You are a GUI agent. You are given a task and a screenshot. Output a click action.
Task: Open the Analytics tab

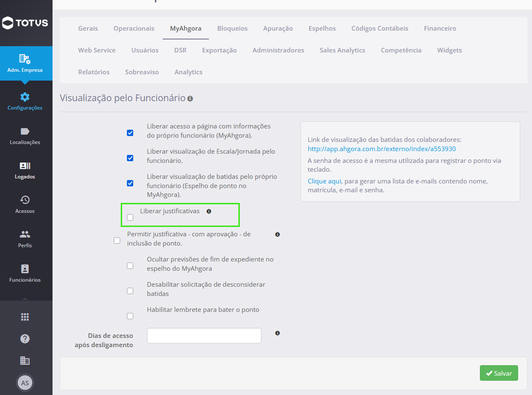point(188,72)
